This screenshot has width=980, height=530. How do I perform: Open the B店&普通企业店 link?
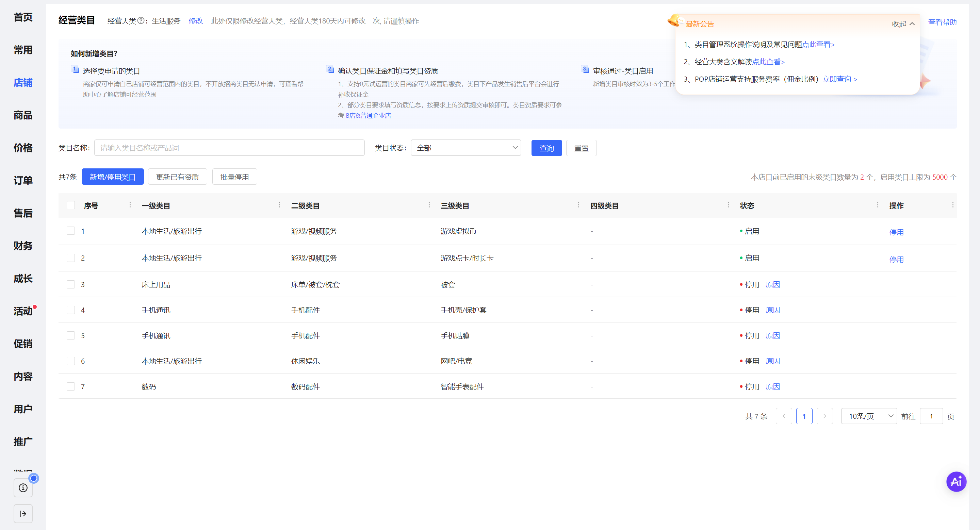tap(368, 116)
